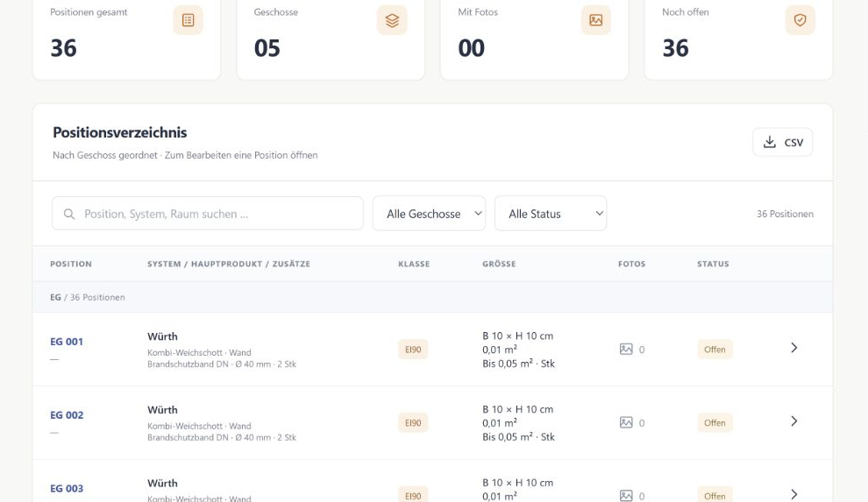Screen dimensions: 868x502
Task: Click the Status column header
Action: [713, 265]
